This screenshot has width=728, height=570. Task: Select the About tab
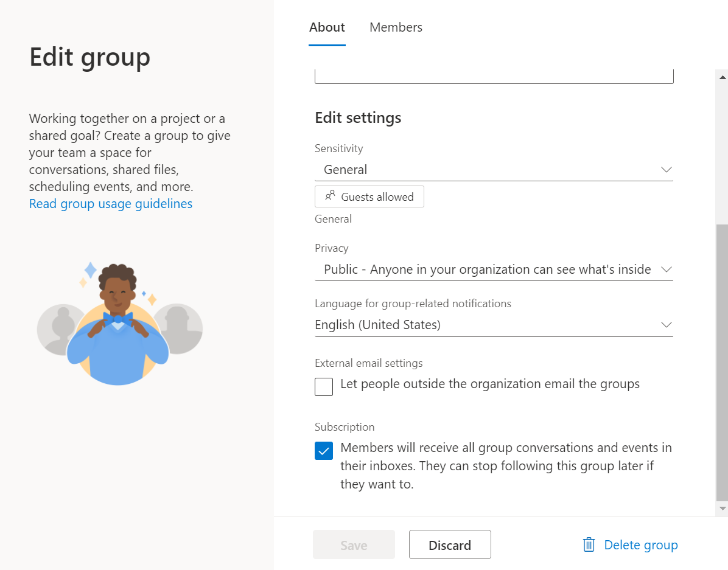[x=327, y=27]
